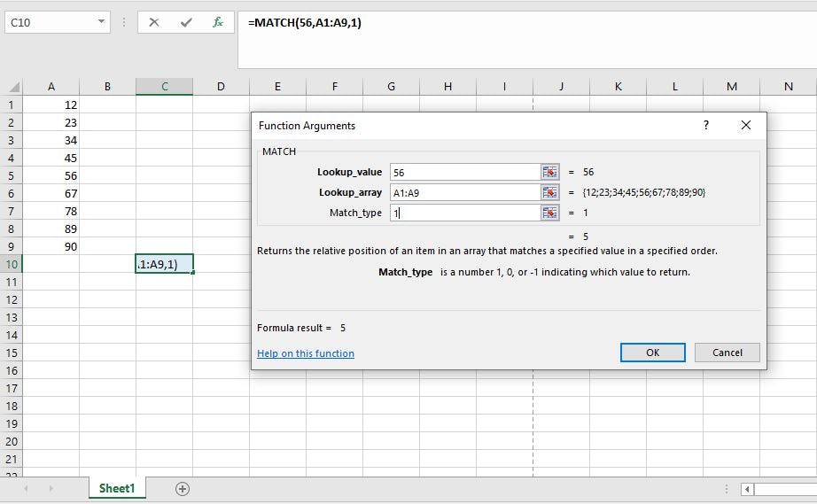Select cell A2 containing 23
This screenshot has width=817, height=504.
51,123
